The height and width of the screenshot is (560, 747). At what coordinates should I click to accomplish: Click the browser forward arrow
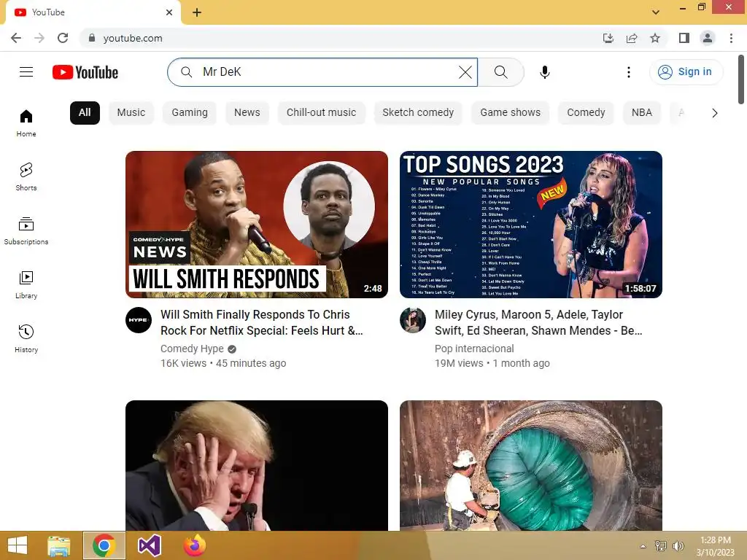39,38
